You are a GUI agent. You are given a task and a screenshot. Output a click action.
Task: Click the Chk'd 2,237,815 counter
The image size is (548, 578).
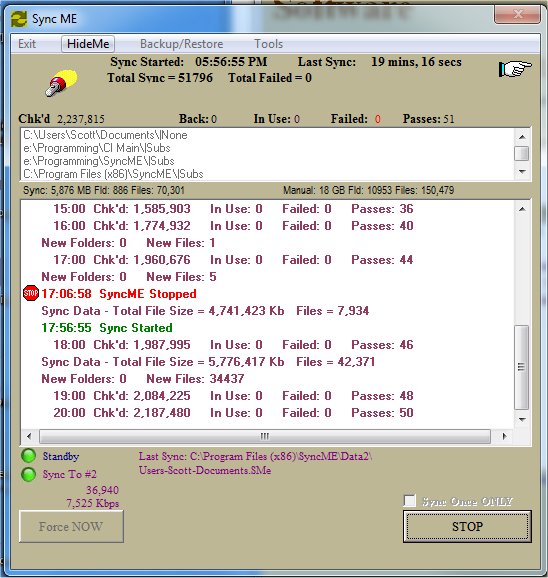(62, 119)
